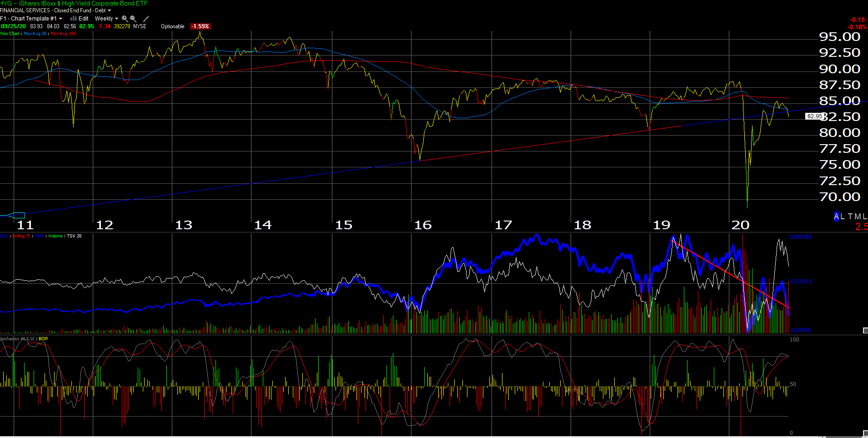The height and width of the screenshot is (438, 868).
Task: Click the LinReg 75 indicator label
Action: [x=21, y=236]
